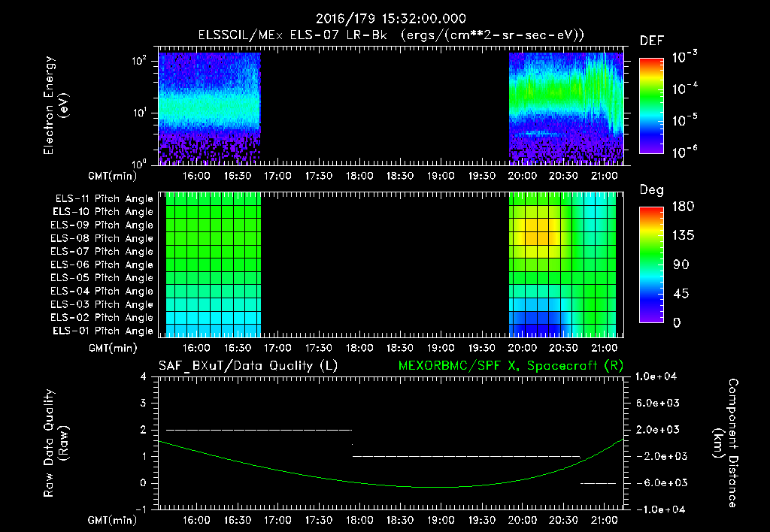
Task: Click the data quality line at level 2
Action: pyautogui.click(x=259, y=430)
